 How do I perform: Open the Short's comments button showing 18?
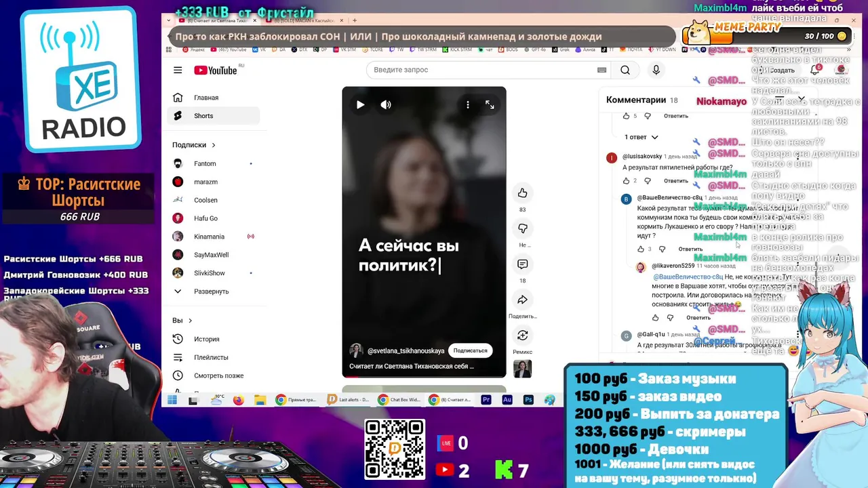tap(522, 264)
